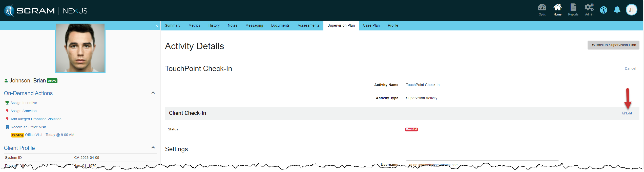Open the notifications bell
This screenshot has height=172, width=644.
(x=617, y=10)
